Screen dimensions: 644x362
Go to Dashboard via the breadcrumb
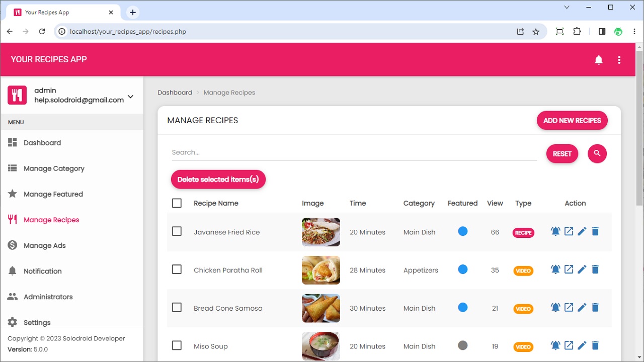coord(175,92)
